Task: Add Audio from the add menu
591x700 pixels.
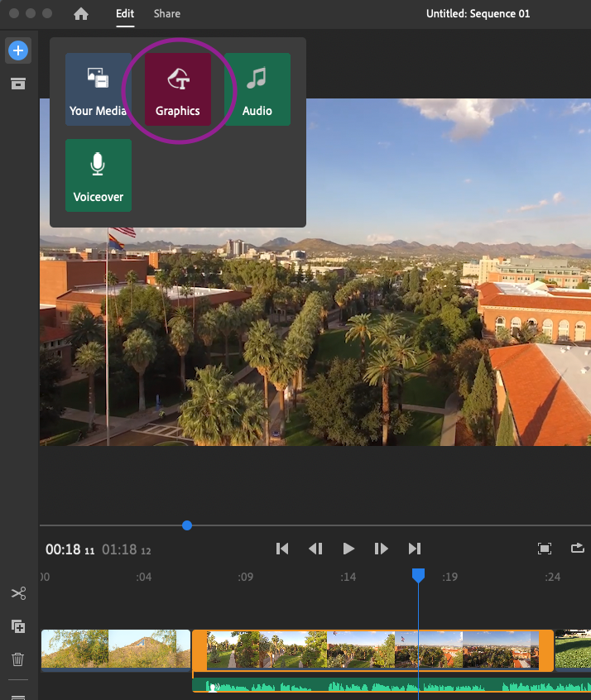Action: (x=257, y=89)
